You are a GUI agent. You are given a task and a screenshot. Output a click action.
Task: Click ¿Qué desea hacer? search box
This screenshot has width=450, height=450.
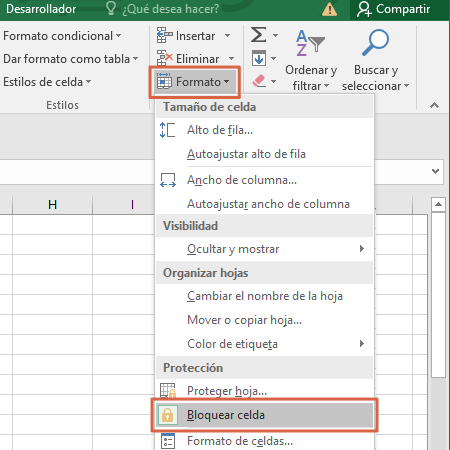point(170,9)
